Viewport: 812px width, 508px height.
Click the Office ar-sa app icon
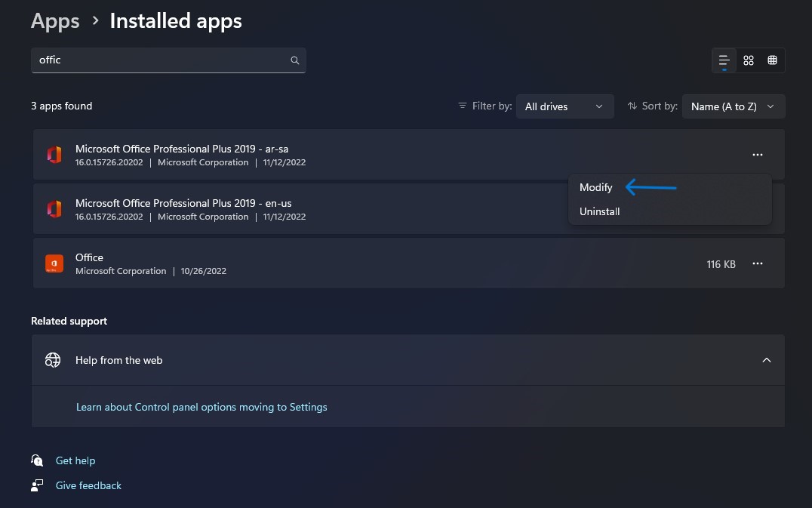point(54,155)
